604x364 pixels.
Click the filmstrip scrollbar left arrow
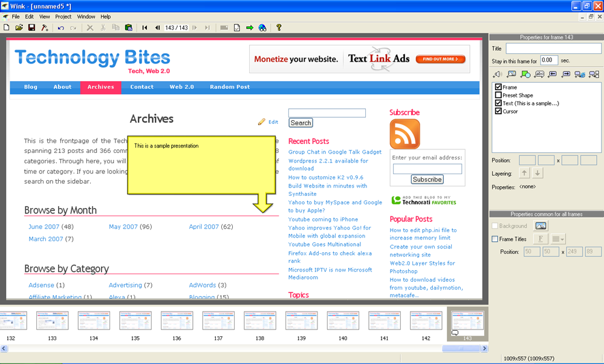(4, 348)
